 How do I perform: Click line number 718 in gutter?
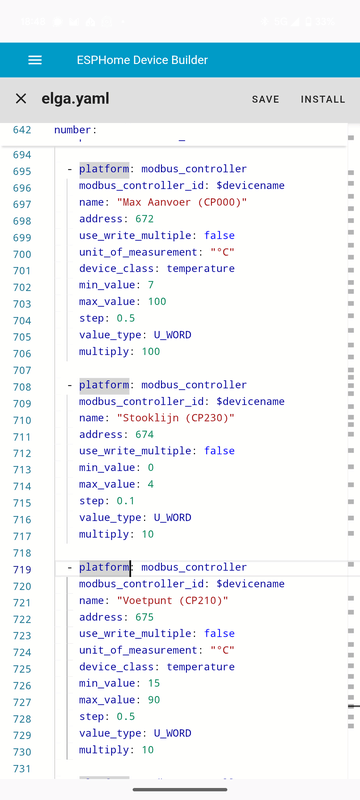[x=22, y=553]
